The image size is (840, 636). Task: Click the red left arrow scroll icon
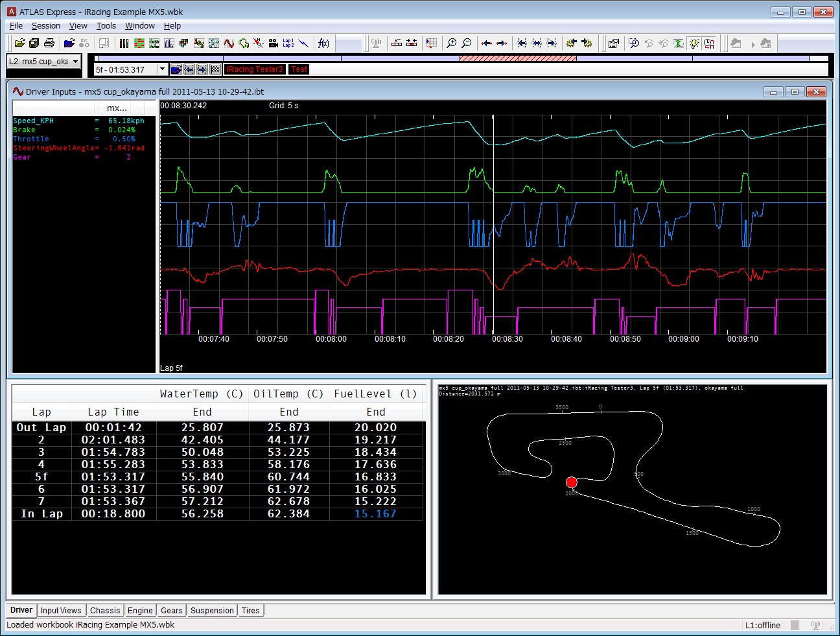[x=487, y=43]
